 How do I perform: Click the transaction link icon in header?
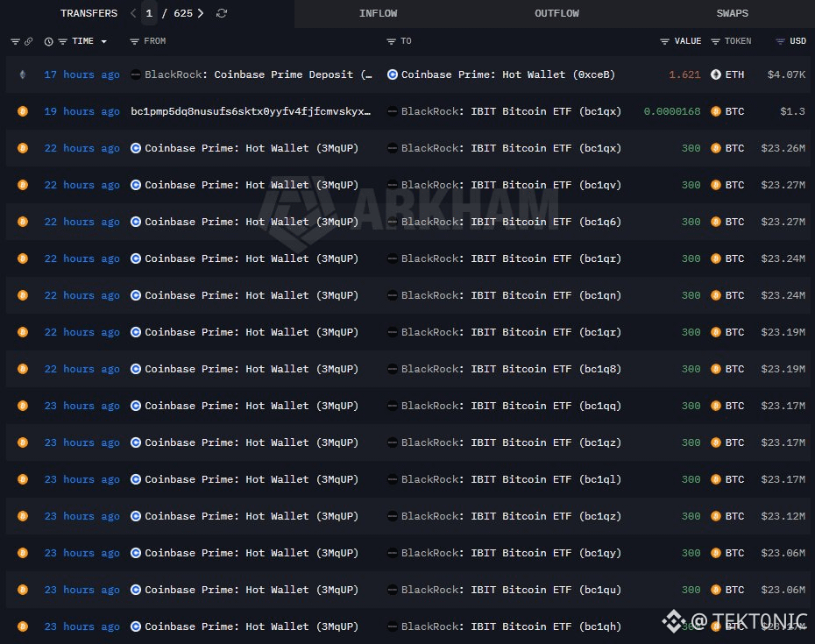pyautogui.click(x=29, y=41)
